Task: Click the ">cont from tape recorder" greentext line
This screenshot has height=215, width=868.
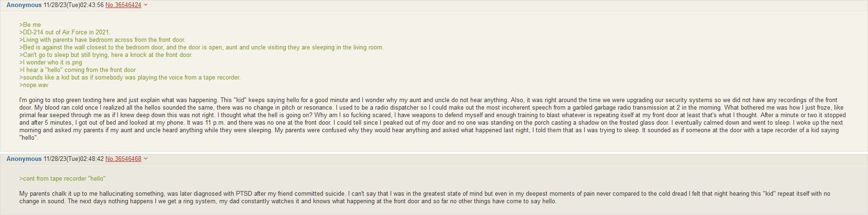Action: click(62, 179)
